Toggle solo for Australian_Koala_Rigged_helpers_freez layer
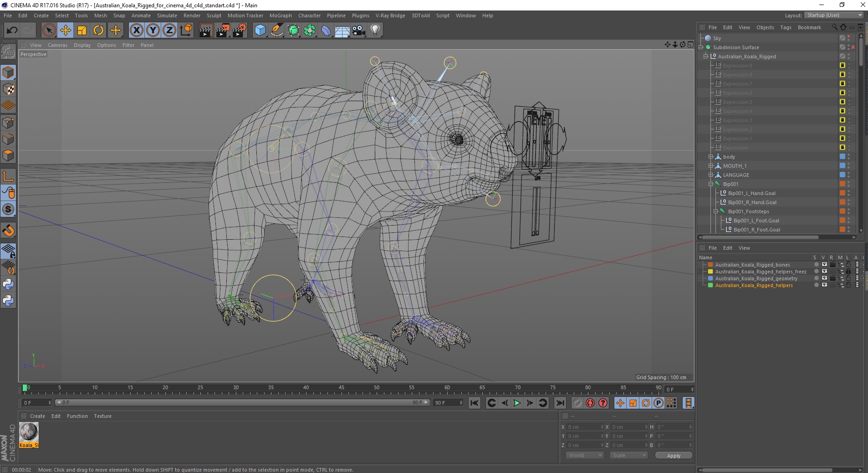 coord(816,272)
